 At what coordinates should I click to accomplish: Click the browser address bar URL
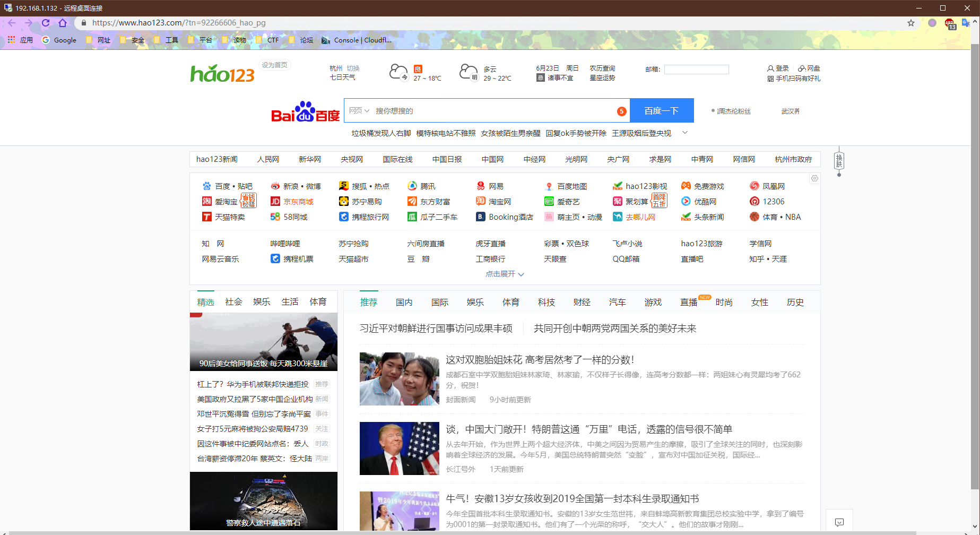point(179,23)
